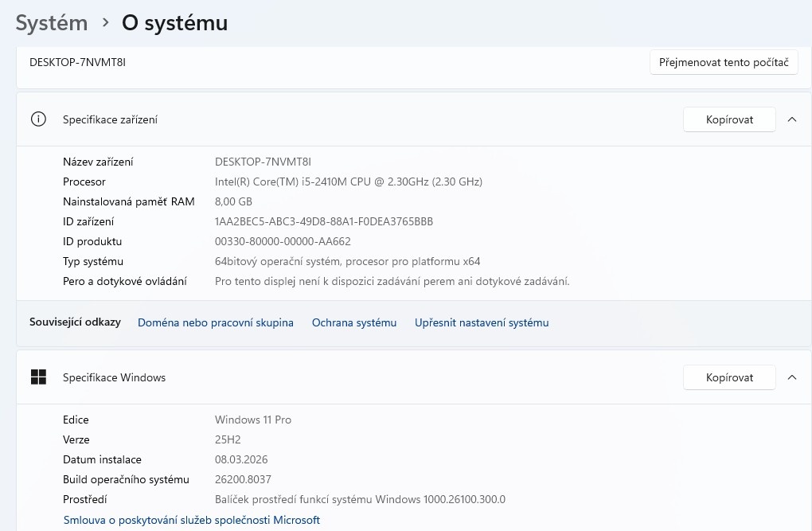Open the Systém breadcrumb link
The height and width of the screenshot is (531, 812).
51,22
